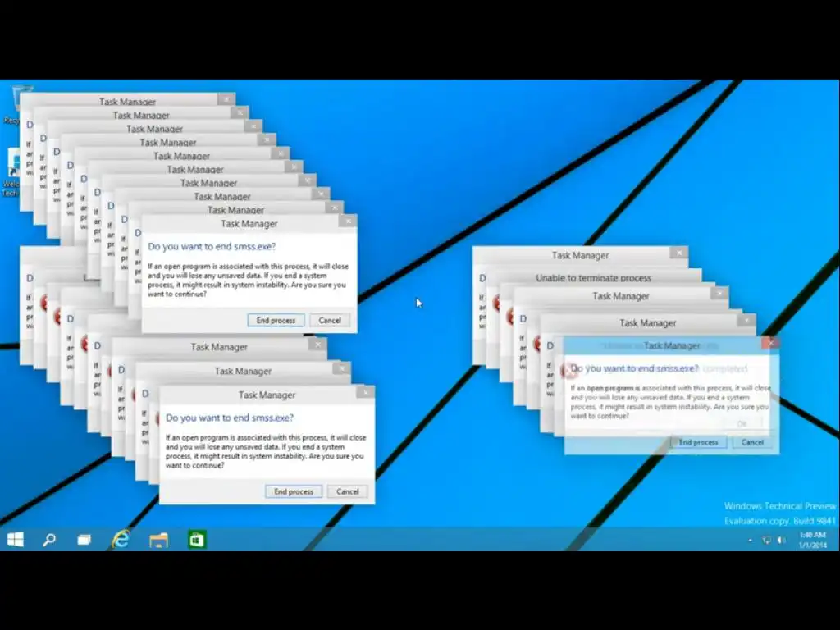Click Cancel in upper left smss.exe dialog

click(x=330, y=321)
